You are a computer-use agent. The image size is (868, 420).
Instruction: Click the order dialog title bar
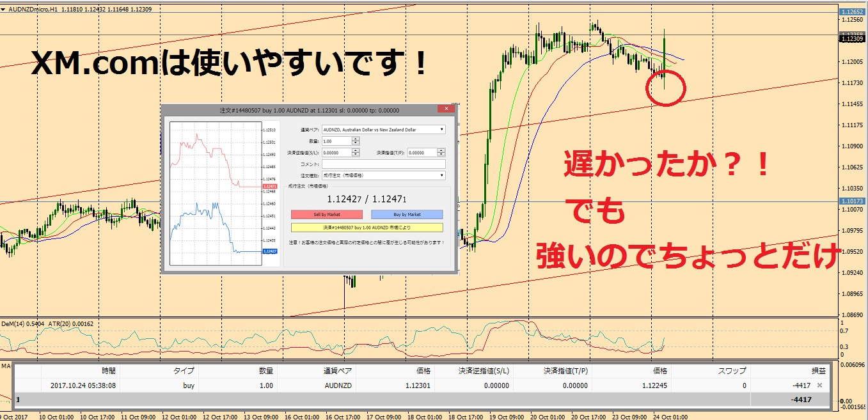(x=309, y=110)
